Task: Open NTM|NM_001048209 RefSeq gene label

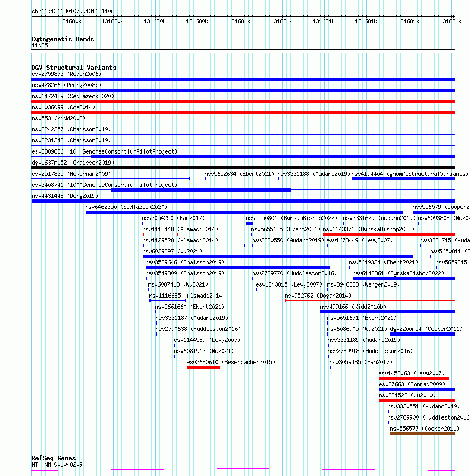Action: pyautogui.click(x=57, y=465)
